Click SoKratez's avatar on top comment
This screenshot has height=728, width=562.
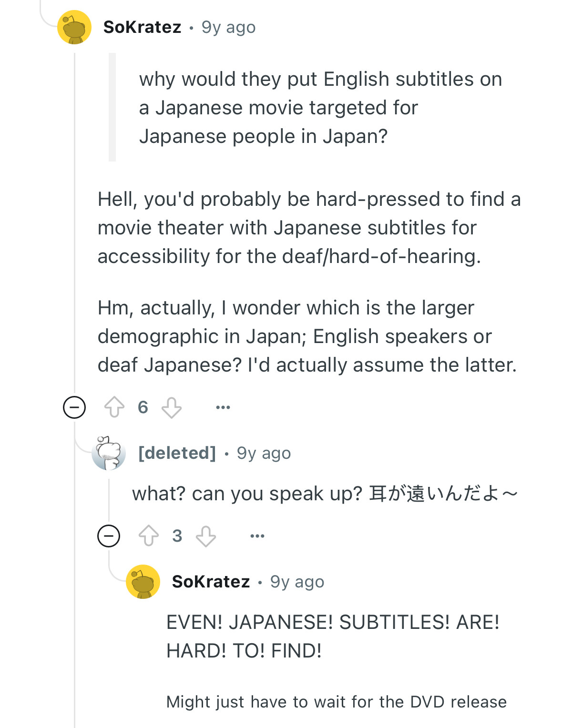coord(74,27)
